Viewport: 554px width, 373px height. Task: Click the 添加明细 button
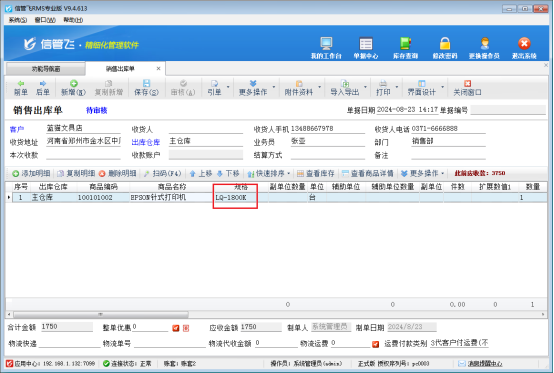(x=31, y=173)
